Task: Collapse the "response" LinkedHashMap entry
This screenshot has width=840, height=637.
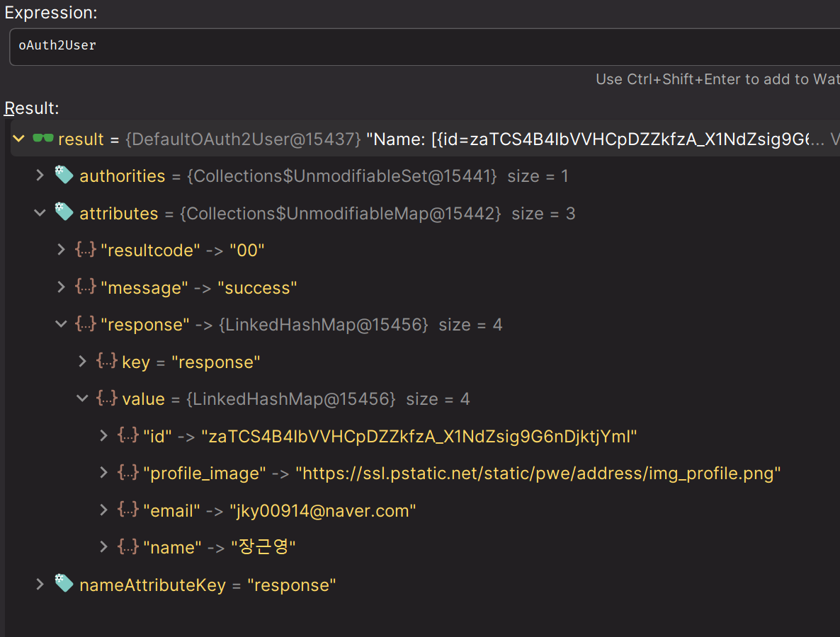Action: coord(62,324)
